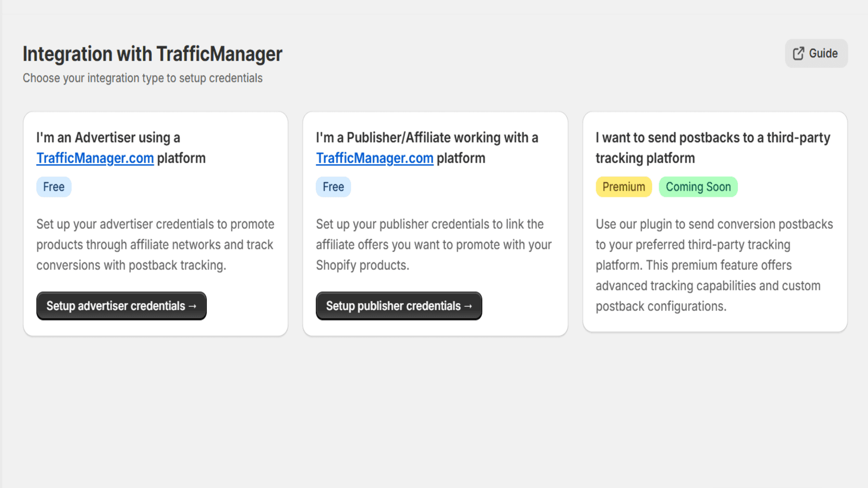868x488 pixels.
Task: Click the Free badge on the Publisher card
Action: pyautogui.click(x=333, y=187)
